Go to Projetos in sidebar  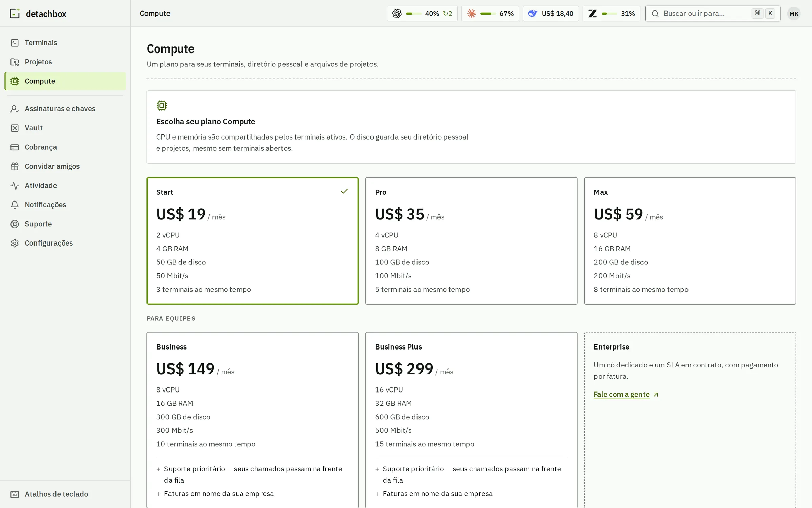pos(65,62)
